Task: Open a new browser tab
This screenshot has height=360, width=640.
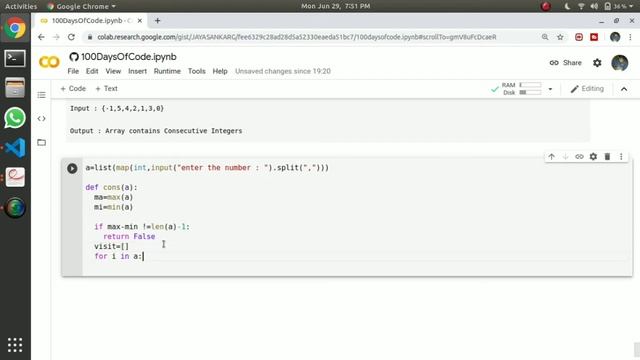Action: [x=158, y=20]
